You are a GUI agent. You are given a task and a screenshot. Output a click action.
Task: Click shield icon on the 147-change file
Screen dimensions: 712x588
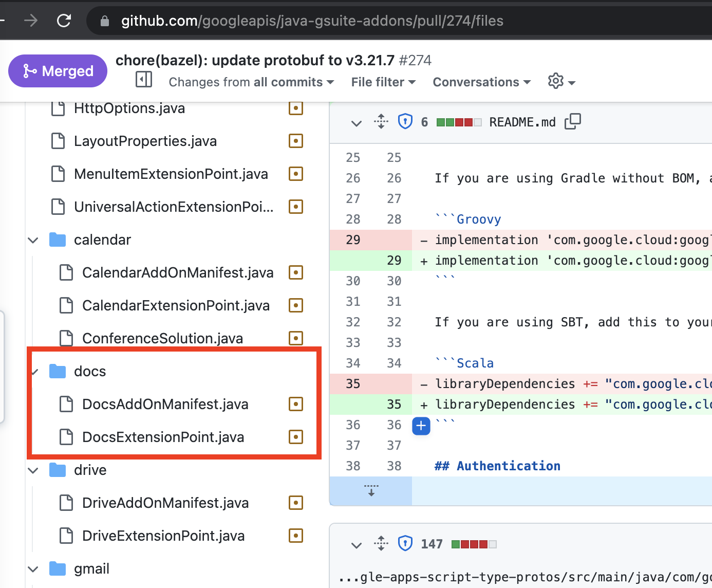405,543
